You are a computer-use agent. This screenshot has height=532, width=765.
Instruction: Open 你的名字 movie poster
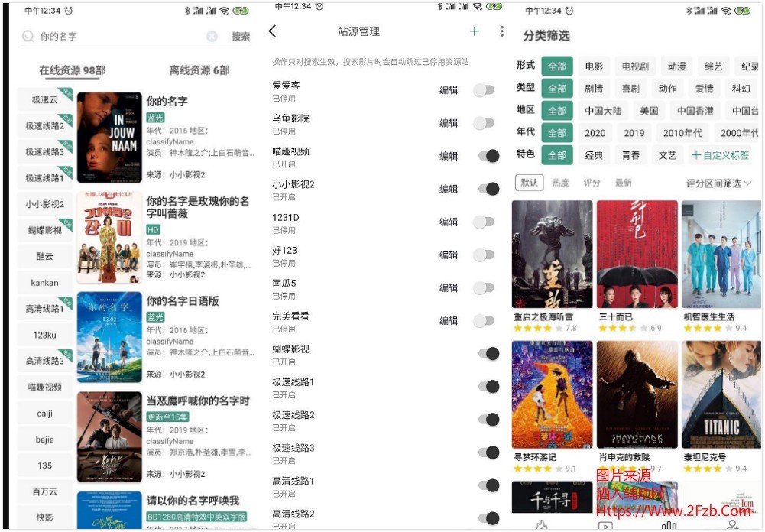(109, 137)
